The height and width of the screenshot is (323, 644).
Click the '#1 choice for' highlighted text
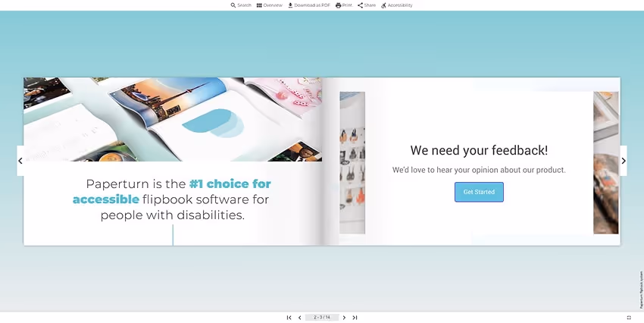230,183
